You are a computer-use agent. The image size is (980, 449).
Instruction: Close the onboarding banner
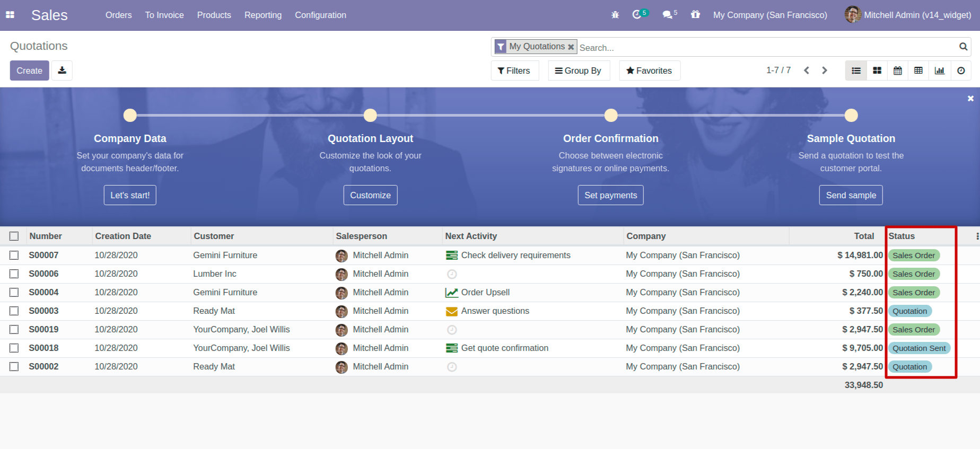[x=970, y=99]
